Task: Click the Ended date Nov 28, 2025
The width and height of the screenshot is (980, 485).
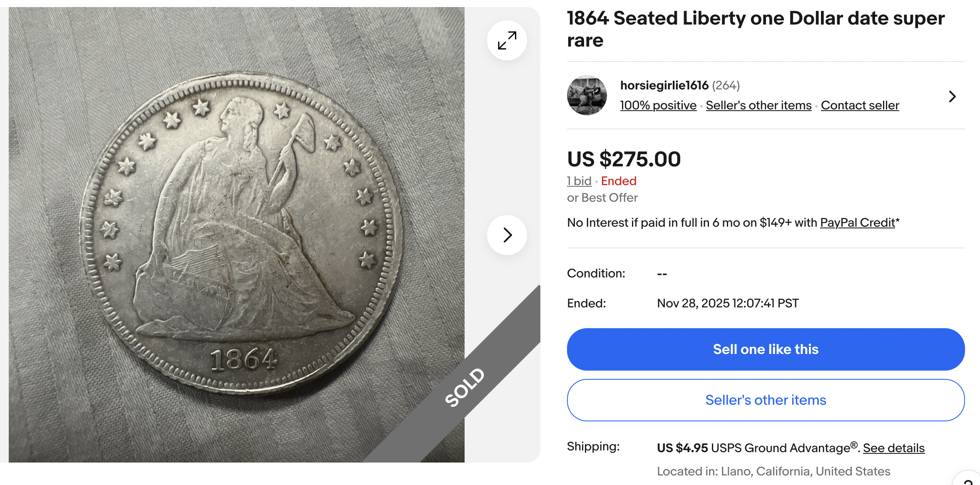Action: pos(727,303)
